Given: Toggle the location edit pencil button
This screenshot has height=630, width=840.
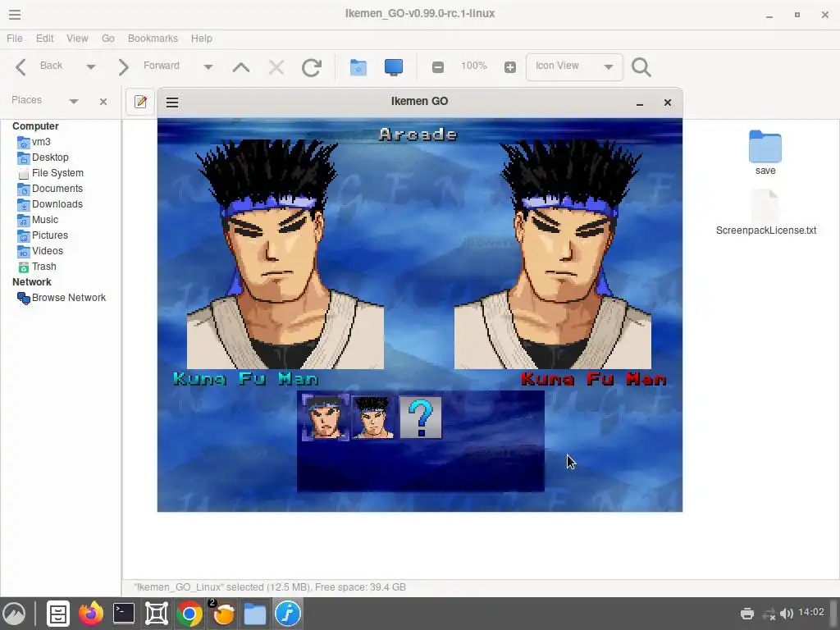Looking at the screenshot, I should [x=140, y=102].
